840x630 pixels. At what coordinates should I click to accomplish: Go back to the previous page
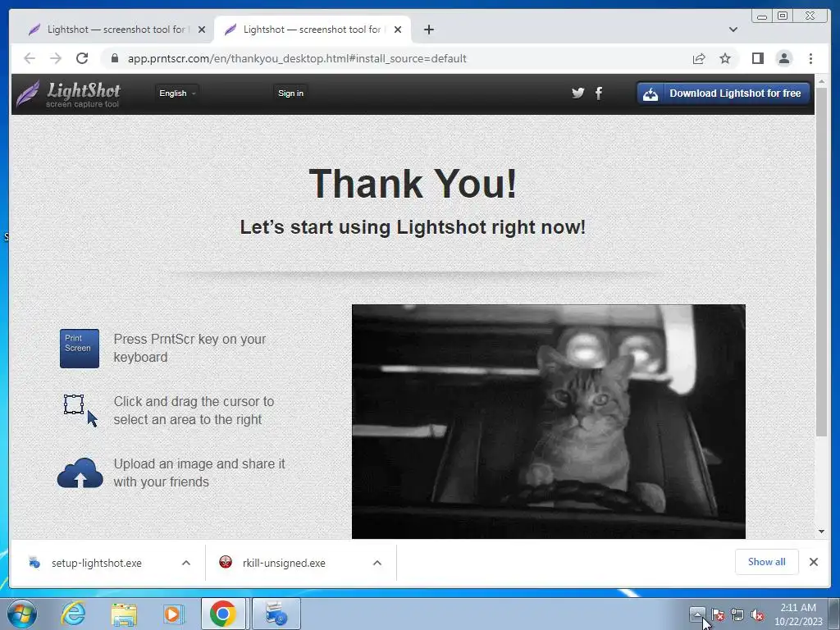pos(30,58)
